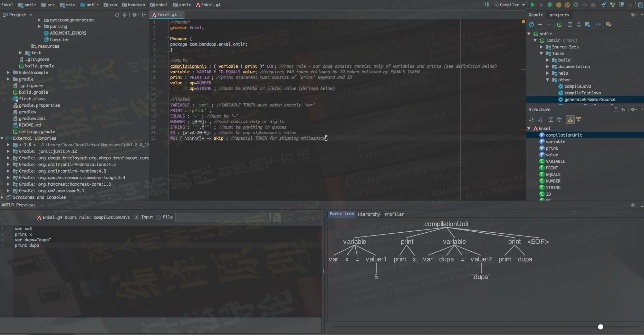The image size is (644, 335).
Task: Click the ANTLR Preview file path field
Action: pos(223,217)
